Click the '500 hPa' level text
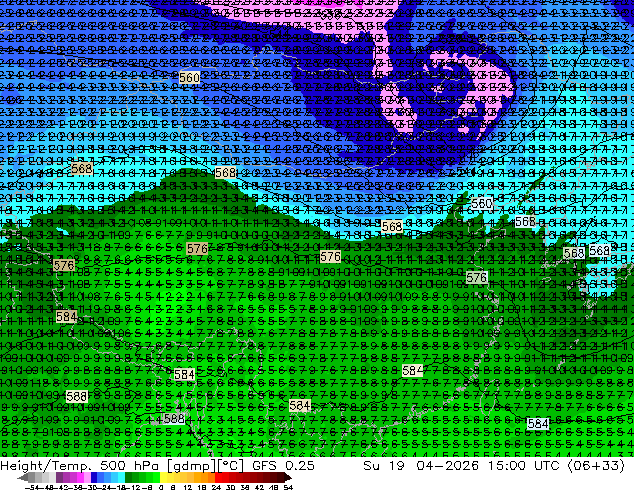Viewport: 634px width, 490px height. [130, 465]
